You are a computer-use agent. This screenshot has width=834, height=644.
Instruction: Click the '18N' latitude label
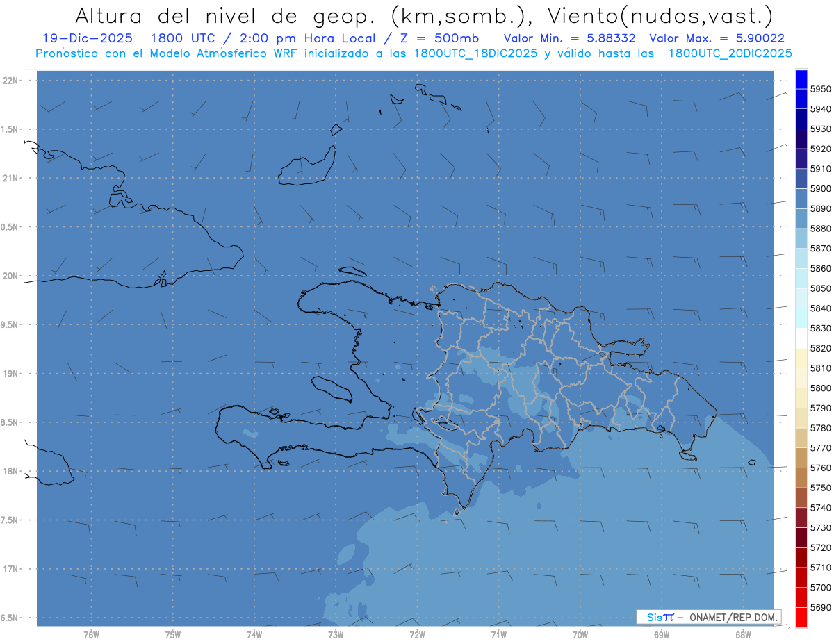[10, 472]
